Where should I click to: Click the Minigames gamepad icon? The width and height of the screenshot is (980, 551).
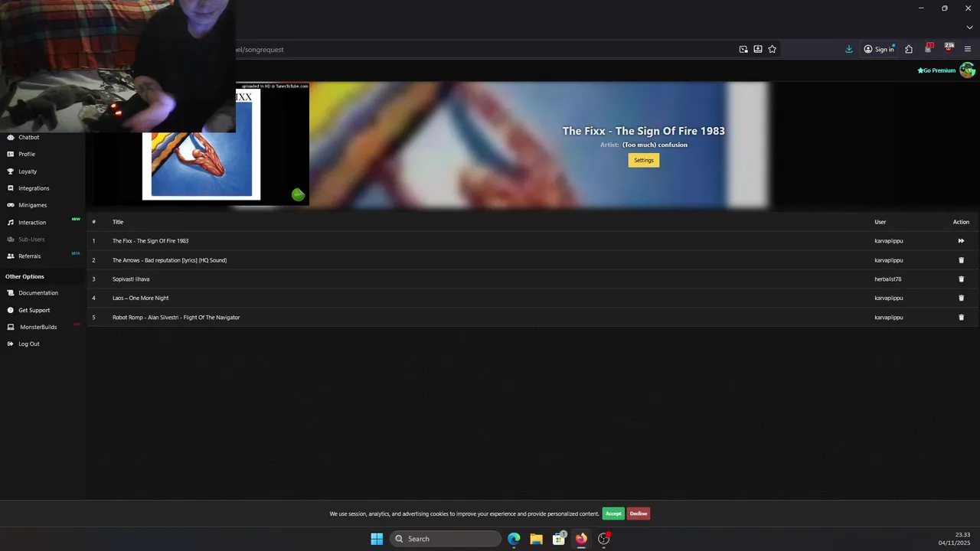11,205
